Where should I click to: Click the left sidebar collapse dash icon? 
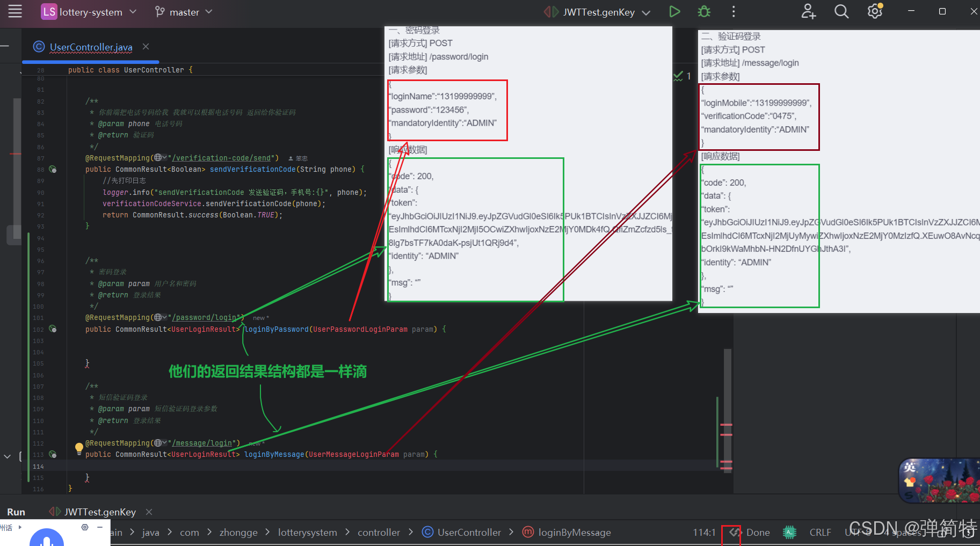click(5, 47)
